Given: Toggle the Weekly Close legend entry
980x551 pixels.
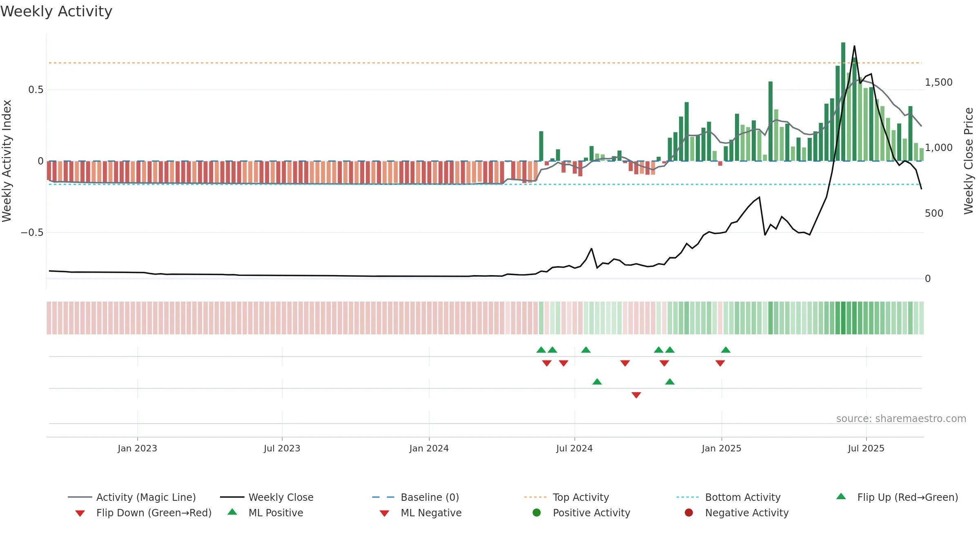Looking at the screenshot, I should (x=267, y=497).
